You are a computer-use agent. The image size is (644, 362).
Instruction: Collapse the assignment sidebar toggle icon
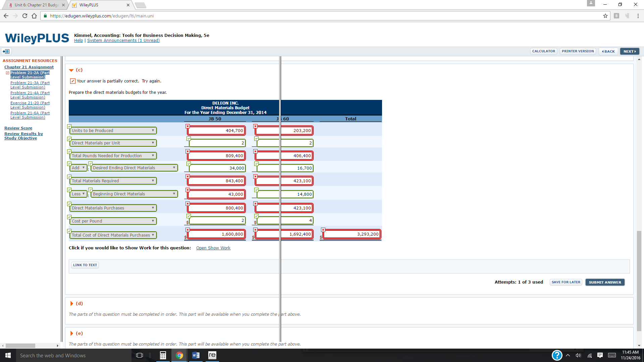coord(6,51)
